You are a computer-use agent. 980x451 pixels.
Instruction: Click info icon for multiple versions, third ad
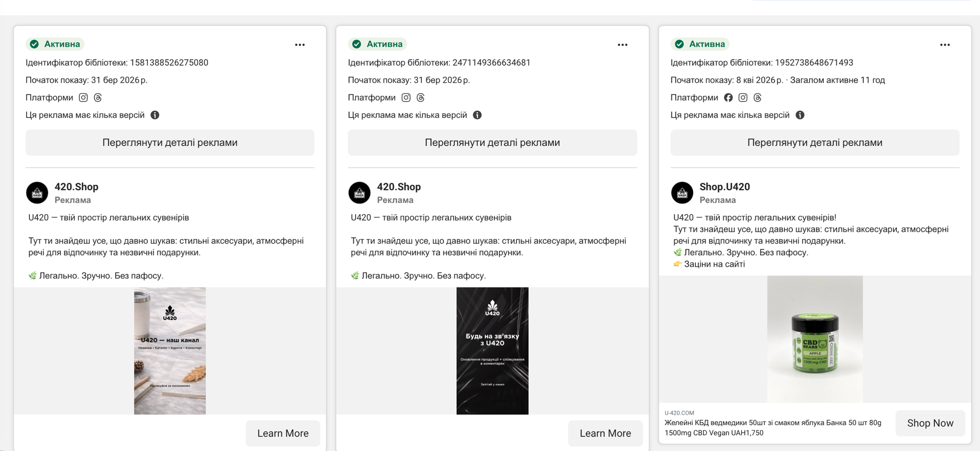point(800,115)
